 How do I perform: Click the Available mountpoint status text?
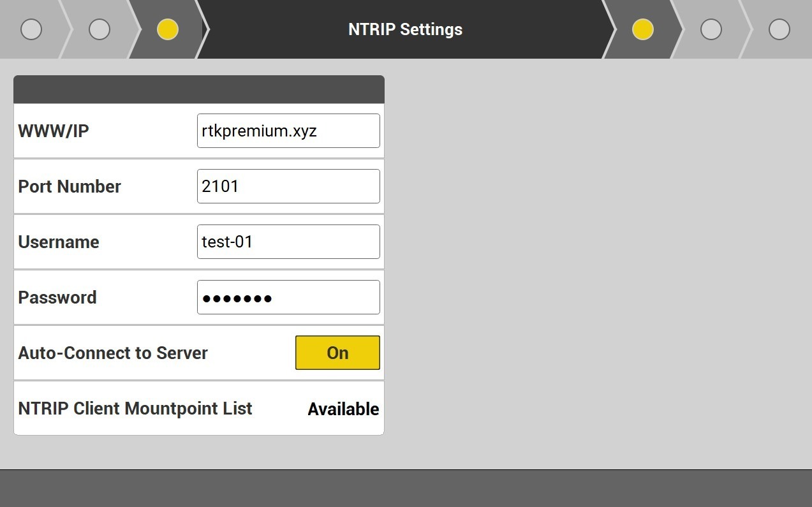343,409
